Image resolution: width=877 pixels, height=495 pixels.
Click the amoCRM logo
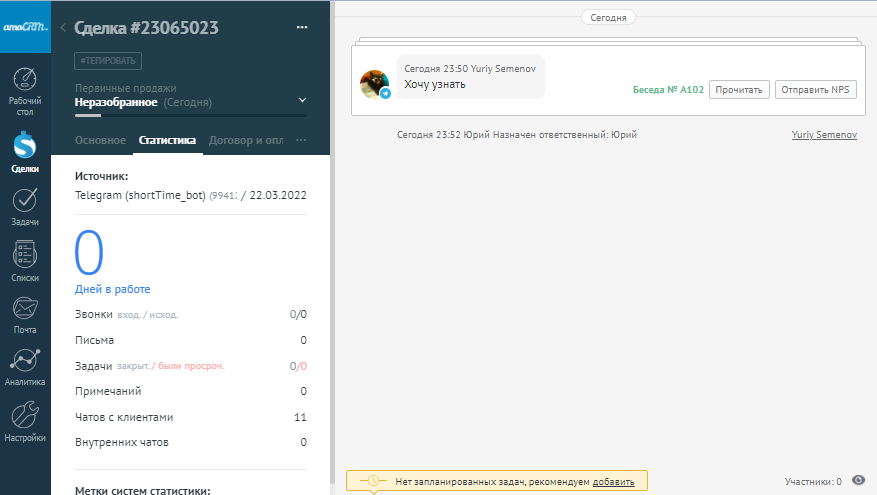point(25,28)
